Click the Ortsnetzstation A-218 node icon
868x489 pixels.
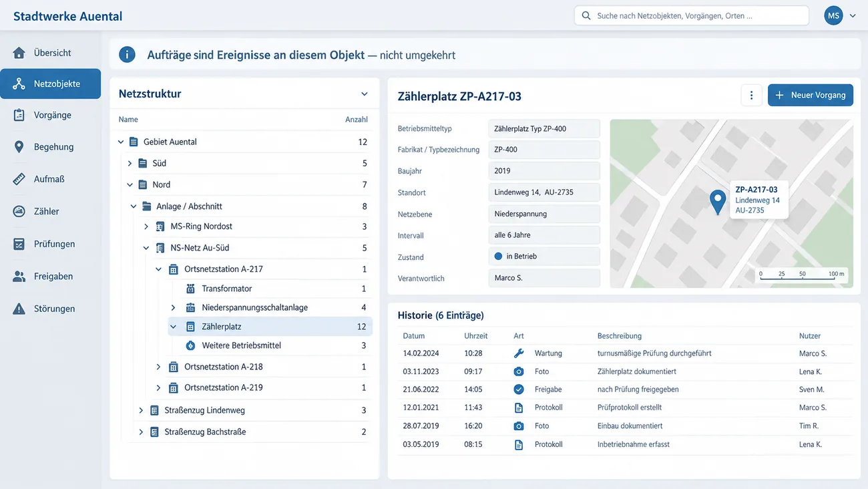pos(174,367)
